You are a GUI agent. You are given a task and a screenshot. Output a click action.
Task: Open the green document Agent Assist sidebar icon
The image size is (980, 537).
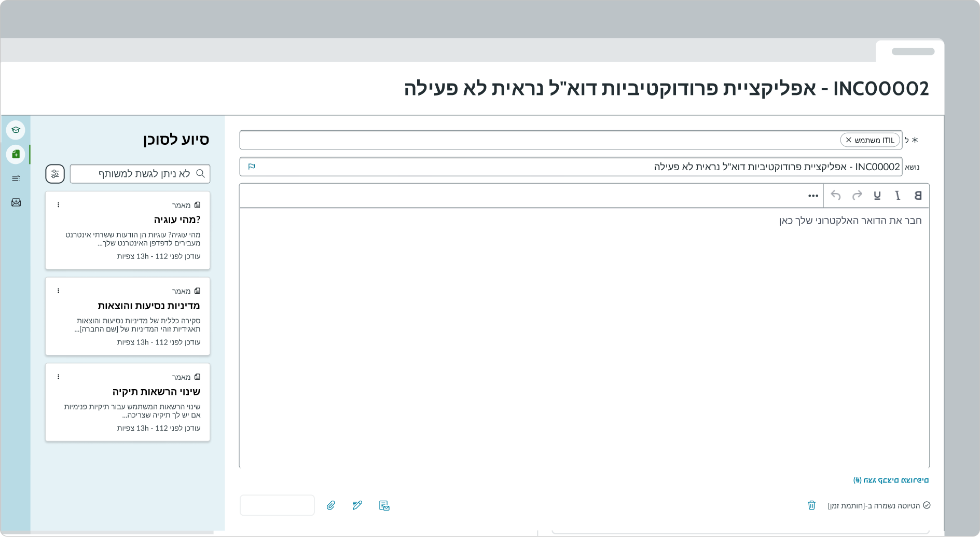click(16, 154)
